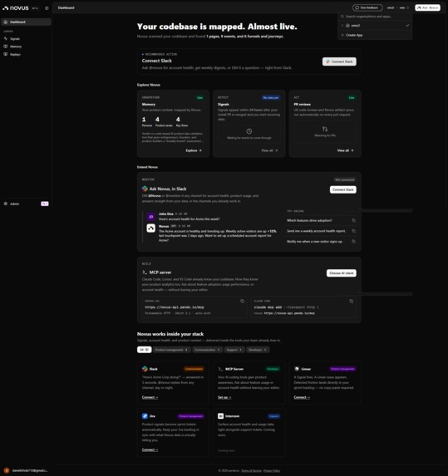
Task: Click the Replays icon in the sidebar
Action: (x=6, y=54)
